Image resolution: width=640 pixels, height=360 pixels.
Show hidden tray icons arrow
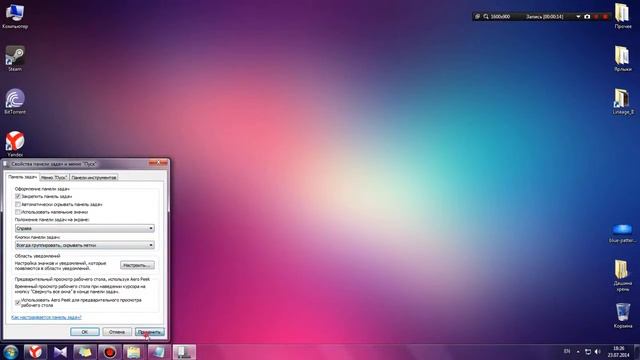(578, 351)
